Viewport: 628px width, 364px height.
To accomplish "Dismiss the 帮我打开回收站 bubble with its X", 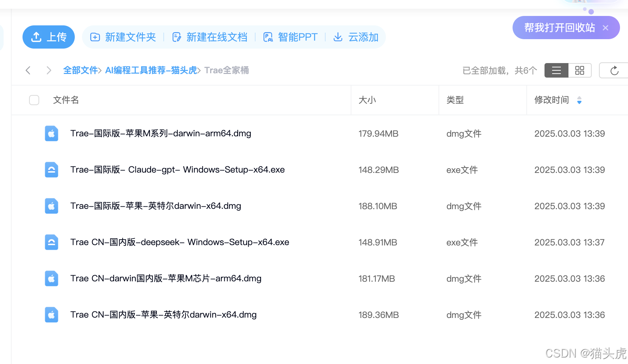I will [x=605, y=28].
